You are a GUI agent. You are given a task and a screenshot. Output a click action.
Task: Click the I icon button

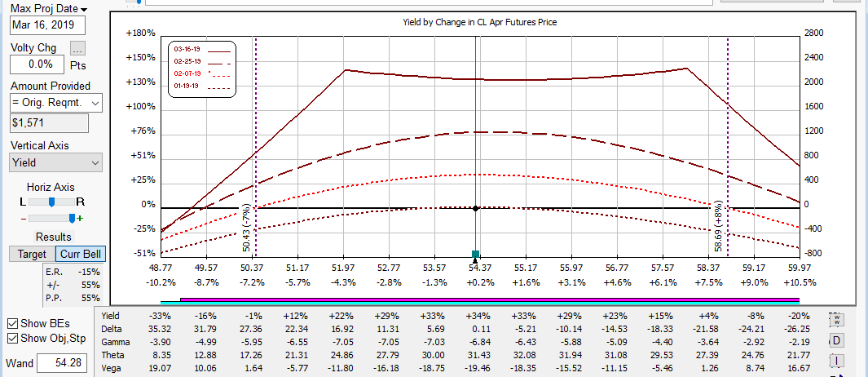tap(836, 361)
